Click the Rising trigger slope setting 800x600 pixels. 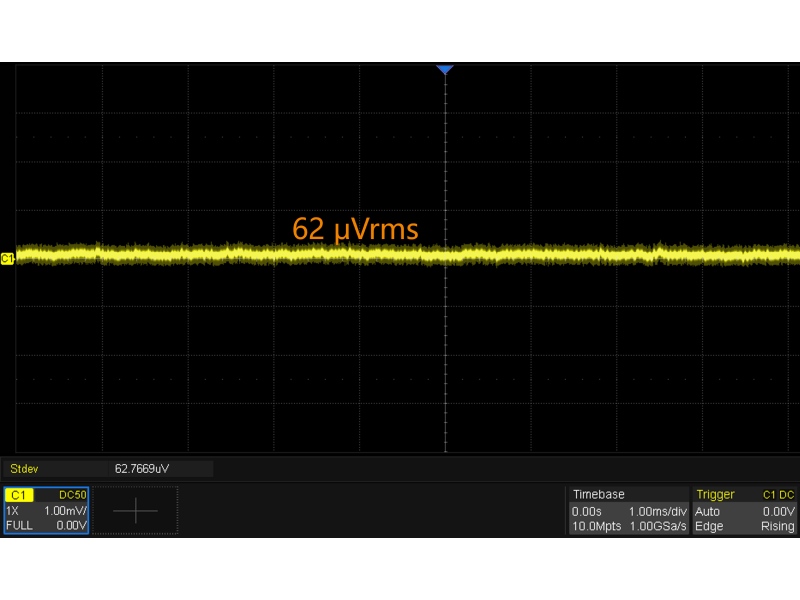pos(777,526)
